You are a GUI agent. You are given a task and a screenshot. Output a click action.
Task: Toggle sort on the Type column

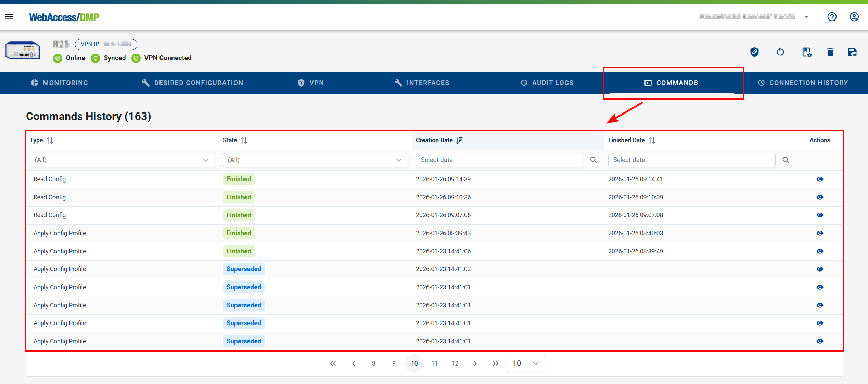[x=50, y=141]
